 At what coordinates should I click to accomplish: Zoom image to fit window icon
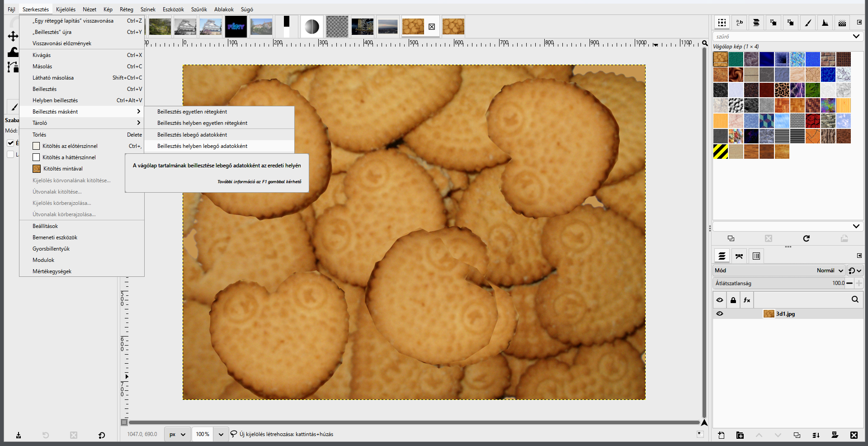705,43
